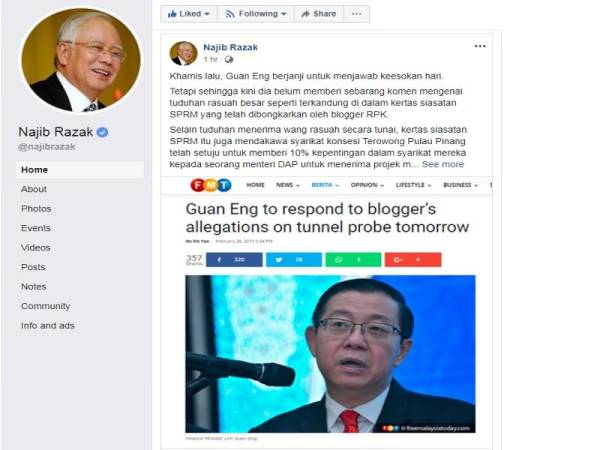Expand post text with See more
The width and height of the screenshot is (600, 450).
[443, 164]
